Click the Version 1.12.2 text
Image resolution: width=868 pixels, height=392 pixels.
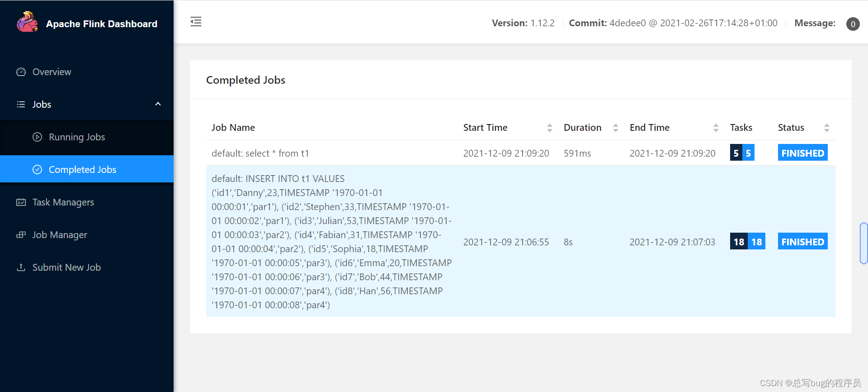[x=523, y=23]
